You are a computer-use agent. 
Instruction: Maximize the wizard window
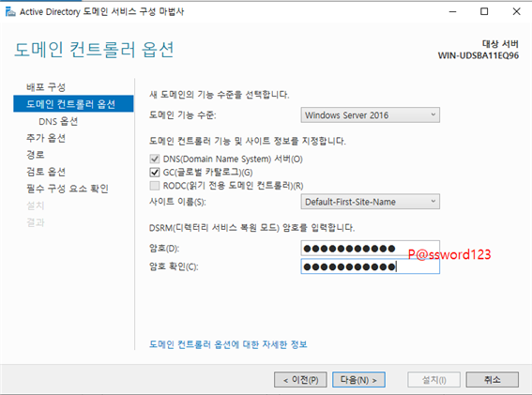484,11
